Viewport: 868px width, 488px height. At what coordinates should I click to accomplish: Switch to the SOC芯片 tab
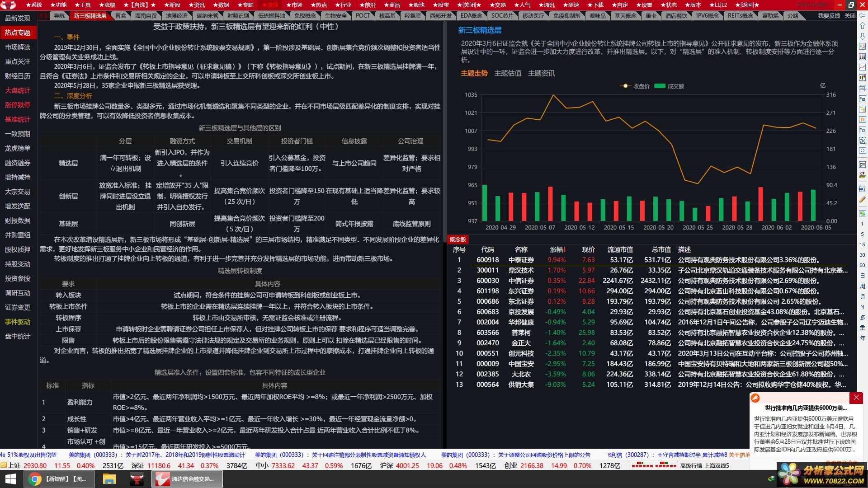pyautogui.click(x=502, y=16)
